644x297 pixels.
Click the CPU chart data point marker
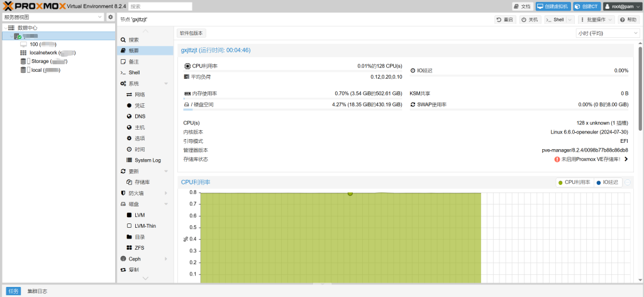pos(350,193)
